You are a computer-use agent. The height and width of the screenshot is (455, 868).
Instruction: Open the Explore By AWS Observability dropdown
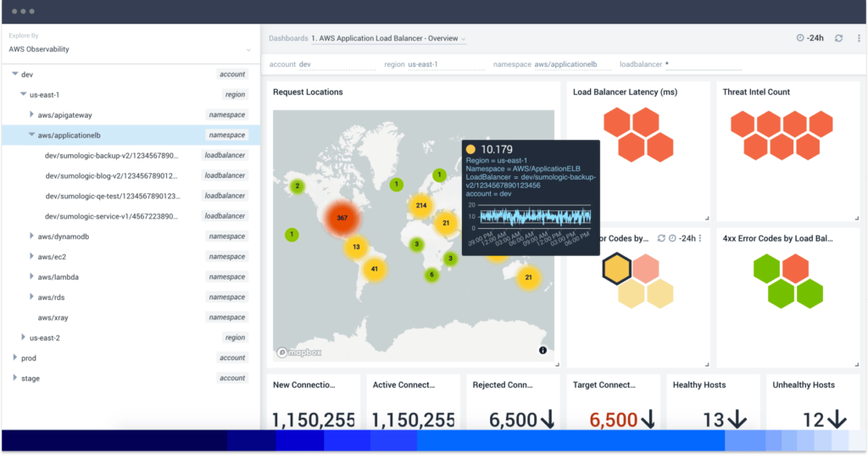pos(130,49)
